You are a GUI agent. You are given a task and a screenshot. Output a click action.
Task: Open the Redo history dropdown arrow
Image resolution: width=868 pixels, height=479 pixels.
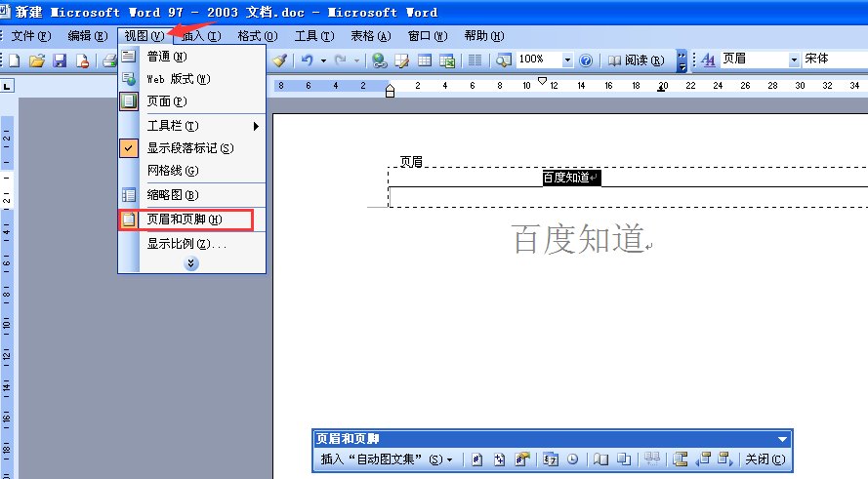356,60
